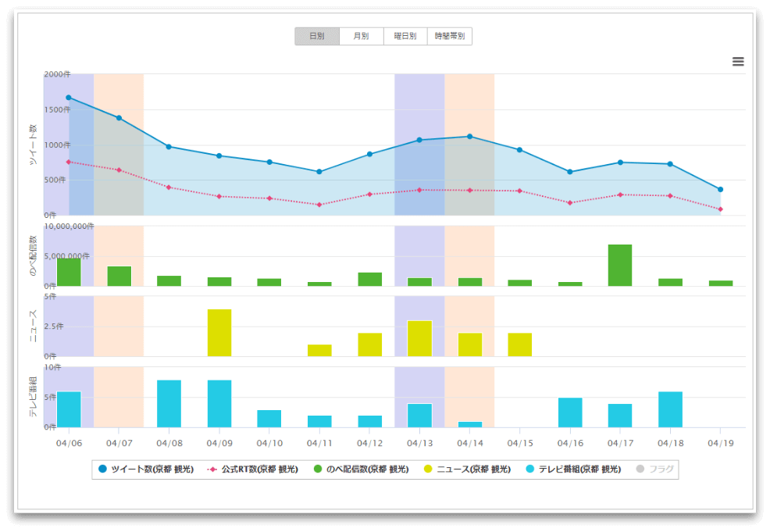Click the cyan TV bar on 04/18

(670, 409)
